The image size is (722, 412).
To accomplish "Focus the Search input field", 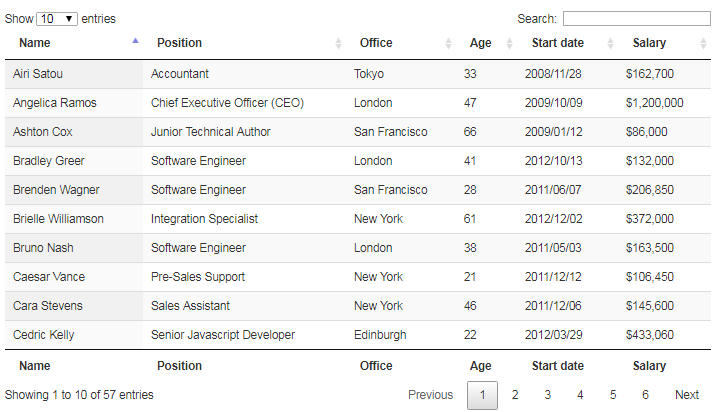I will click(x=637, y=18).
